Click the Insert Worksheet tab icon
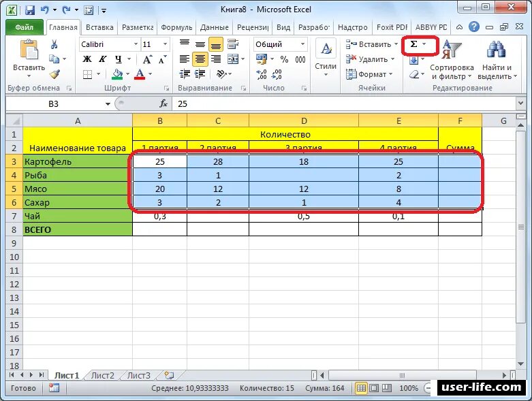This screenshot has height=401, width=532. (169, 375)
